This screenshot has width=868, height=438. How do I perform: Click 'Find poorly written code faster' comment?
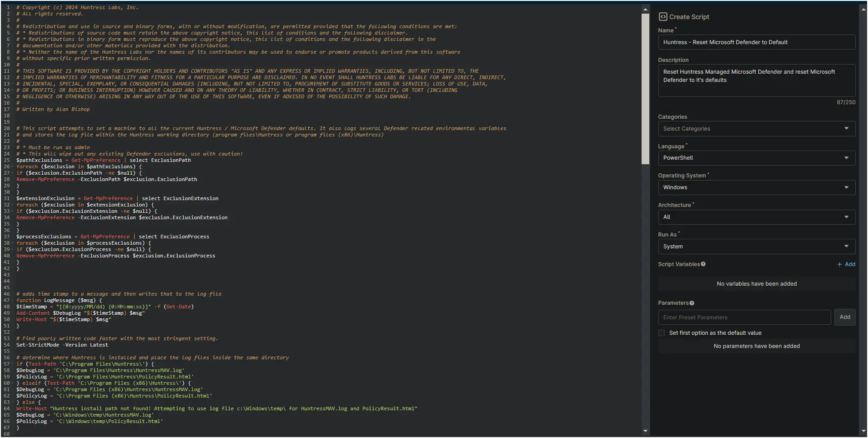tap(117, 338)
